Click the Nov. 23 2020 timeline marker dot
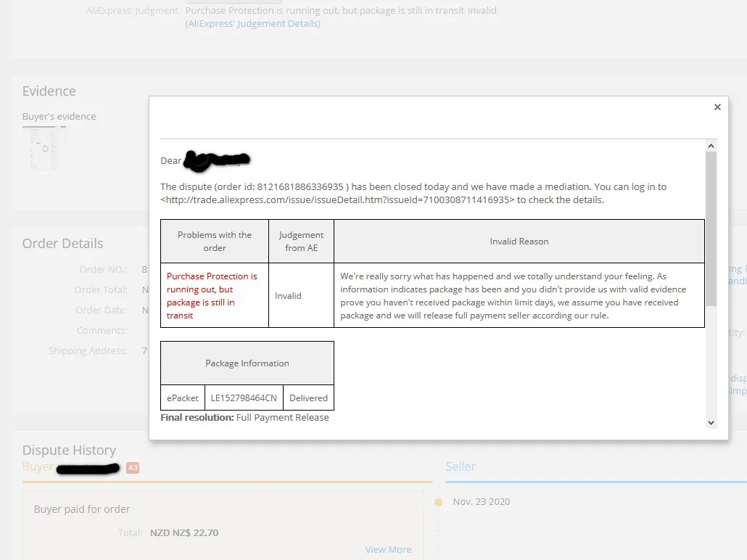Image resolution: width=747 pixels, height=560 pixels. (x=438, y=502)
